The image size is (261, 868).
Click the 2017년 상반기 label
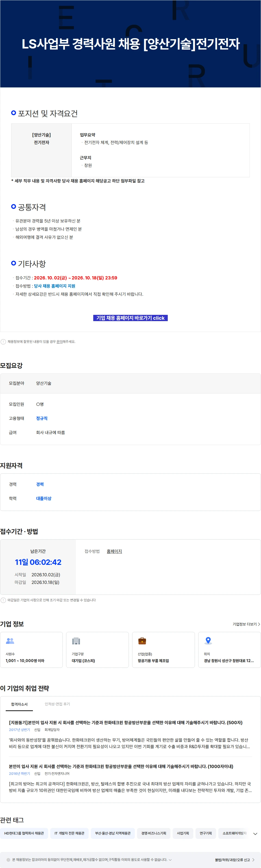point(20,730)
